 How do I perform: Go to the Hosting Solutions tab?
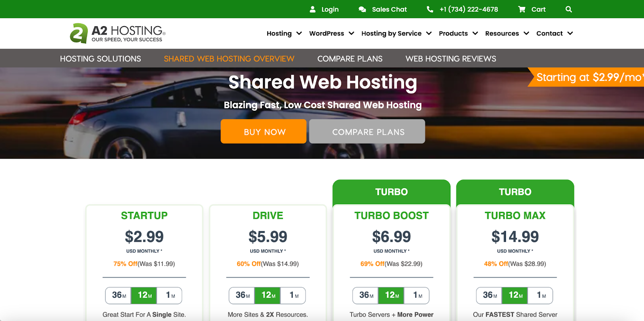[x=100, y=59]
